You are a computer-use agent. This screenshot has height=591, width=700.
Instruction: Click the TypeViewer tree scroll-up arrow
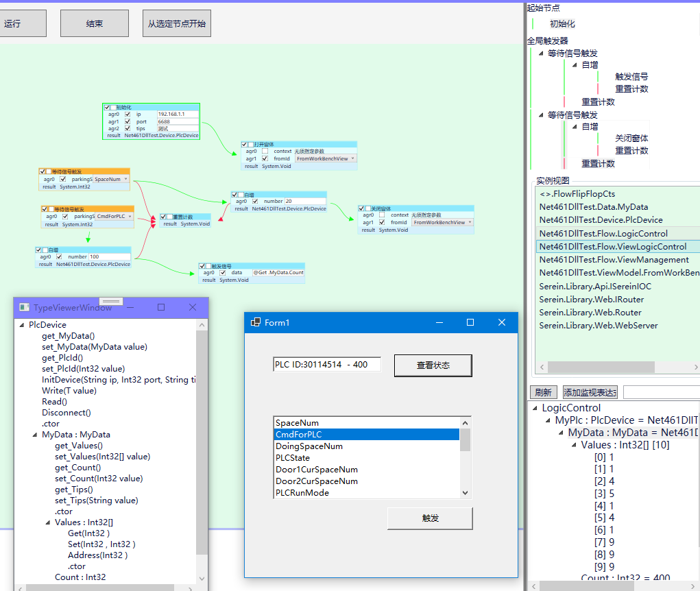(202, 325)
